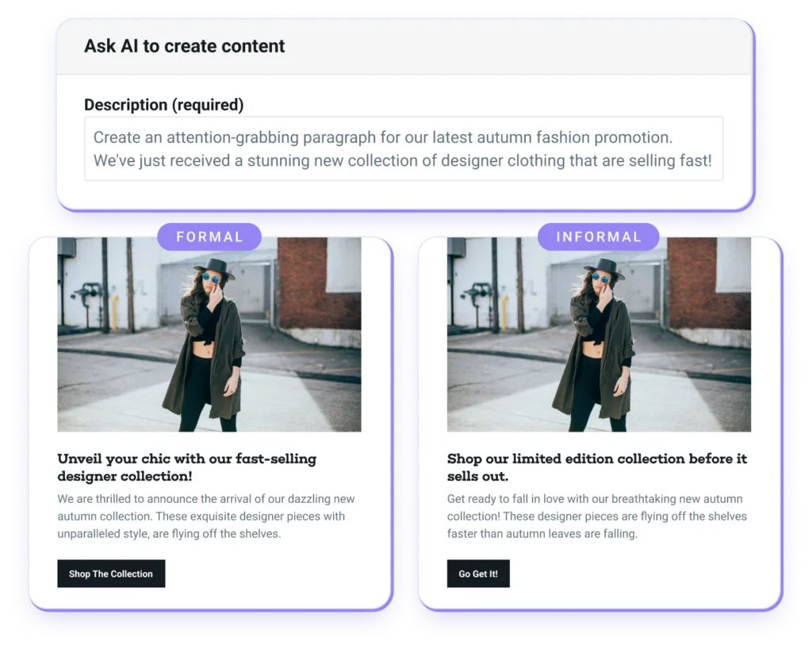Select the FORMAL tone badge
812x649 pixels.
click(209, 236)
